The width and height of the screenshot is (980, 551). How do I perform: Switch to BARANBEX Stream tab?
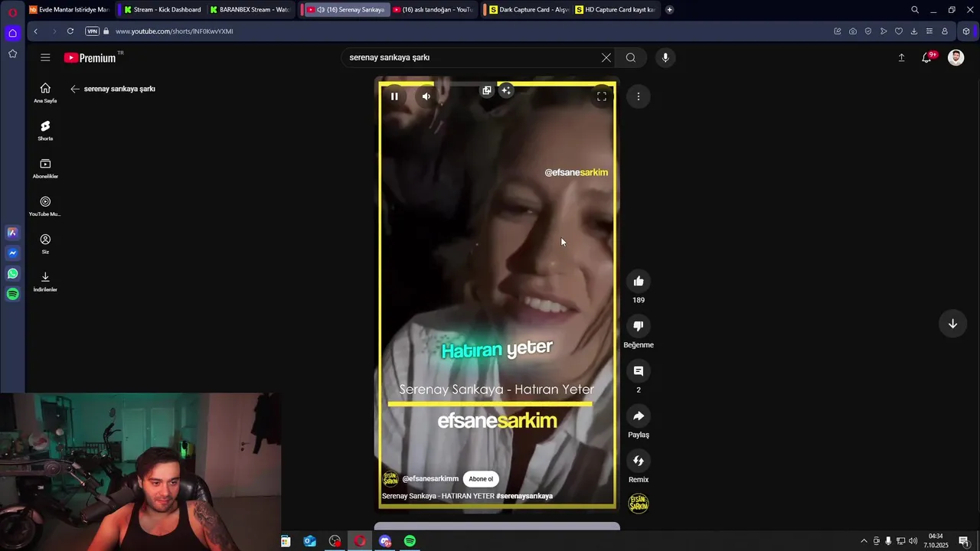tap(250, 10)
